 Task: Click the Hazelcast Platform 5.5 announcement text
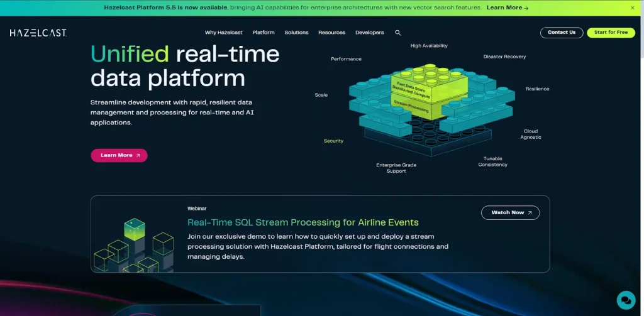tap(292, 8)
